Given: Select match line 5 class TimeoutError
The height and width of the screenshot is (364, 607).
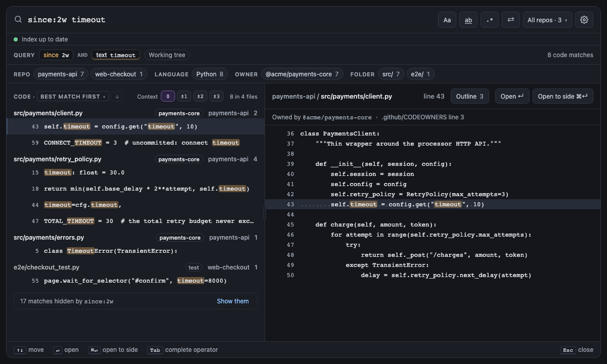Looking at the screenshot, I should pos(136,251).
